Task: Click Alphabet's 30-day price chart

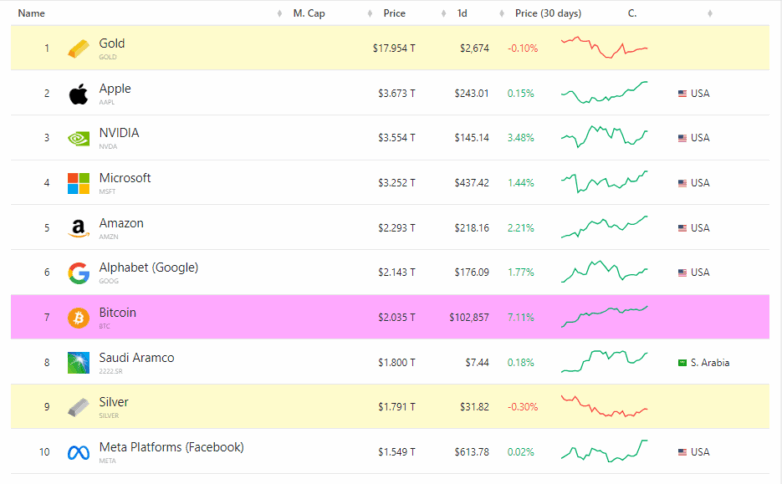Action: tap(604, 271)
